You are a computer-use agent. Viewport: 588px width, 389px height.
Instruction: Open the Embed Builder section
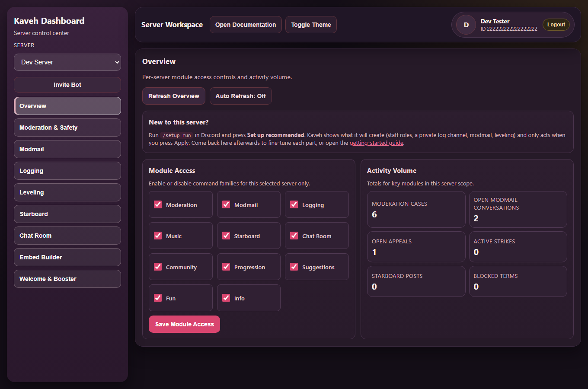(x=67, y=257)
